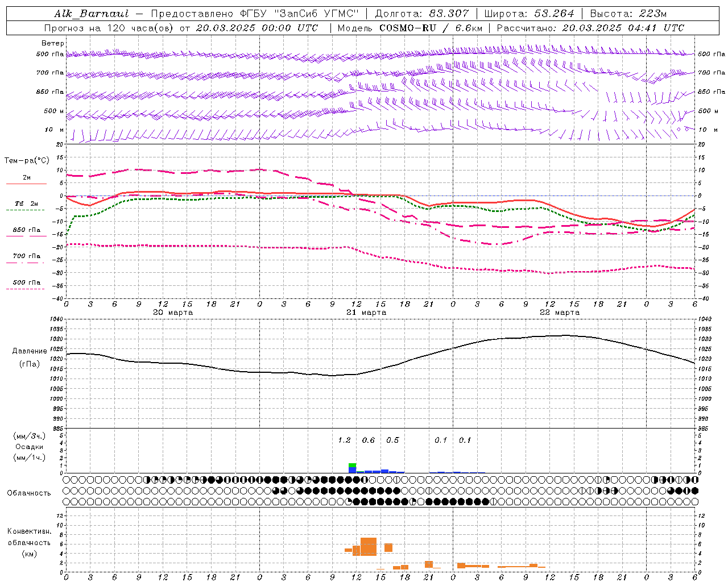This screenshot has width=728, height=582.
Task: Click the 'Осадки' precipitation label
Action: pos(29,447)
